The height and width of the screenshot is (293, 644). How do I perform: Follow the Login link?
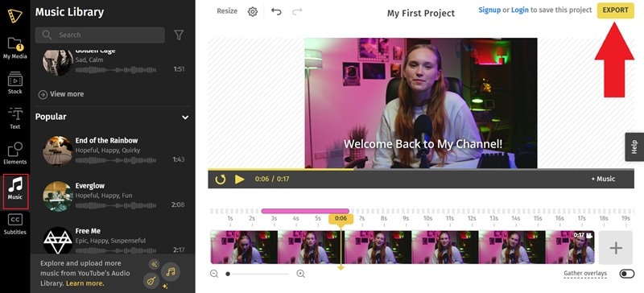[519, 10]
